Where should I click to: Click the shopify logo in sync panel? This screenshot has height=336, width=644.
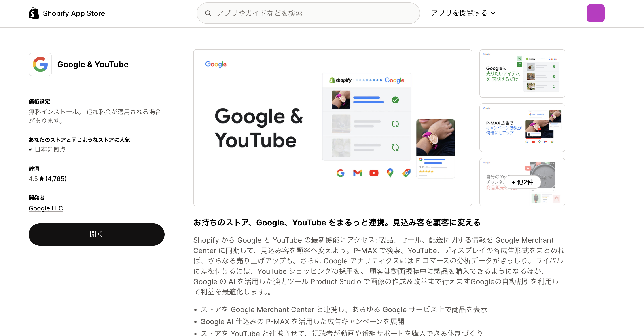coord(340,80)
